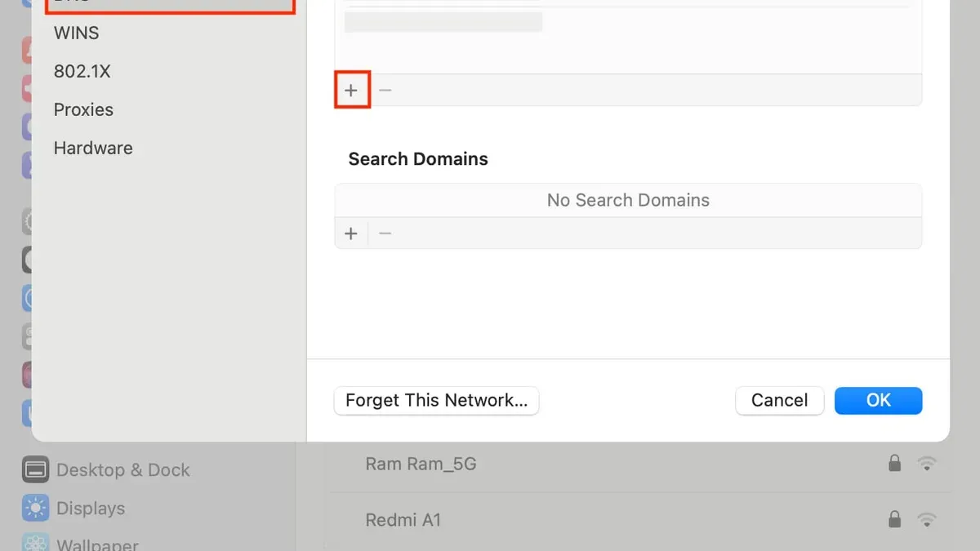The height and width of the screenshot is (551, 980).
Task: Open the Proxies section
Action: [x=83, y=110]
